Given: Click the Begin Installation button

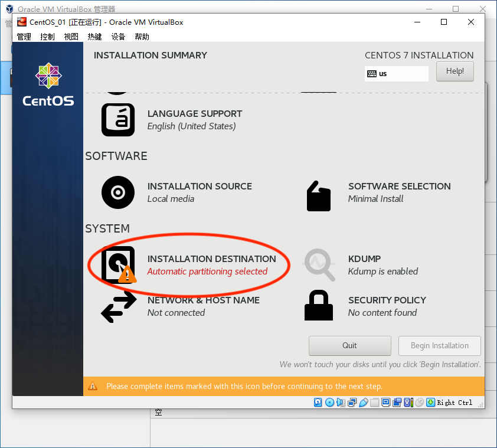Looking at the screenshot, I should pos(439,345).
